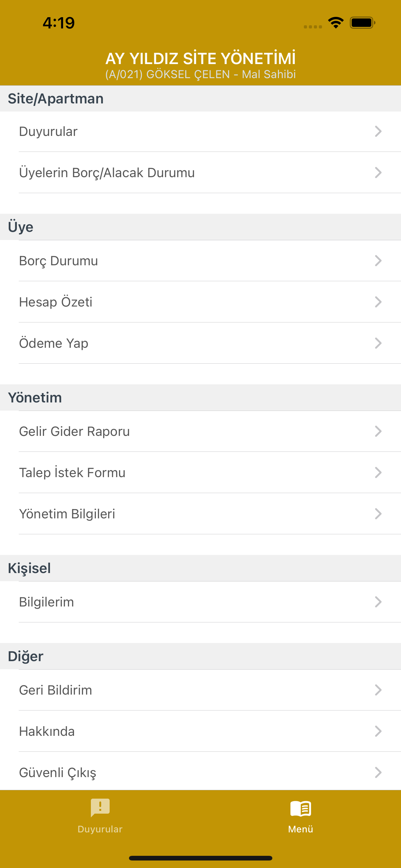401x868 pixels.
Task: Tap the Wi-Fi status icon
Action: [336, 22]
